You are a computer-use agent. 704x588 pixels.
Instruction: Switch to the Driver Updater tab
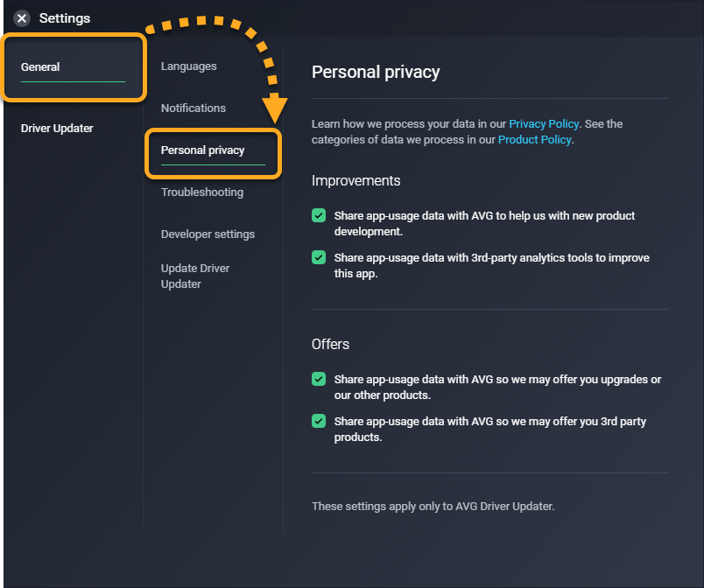57,129
